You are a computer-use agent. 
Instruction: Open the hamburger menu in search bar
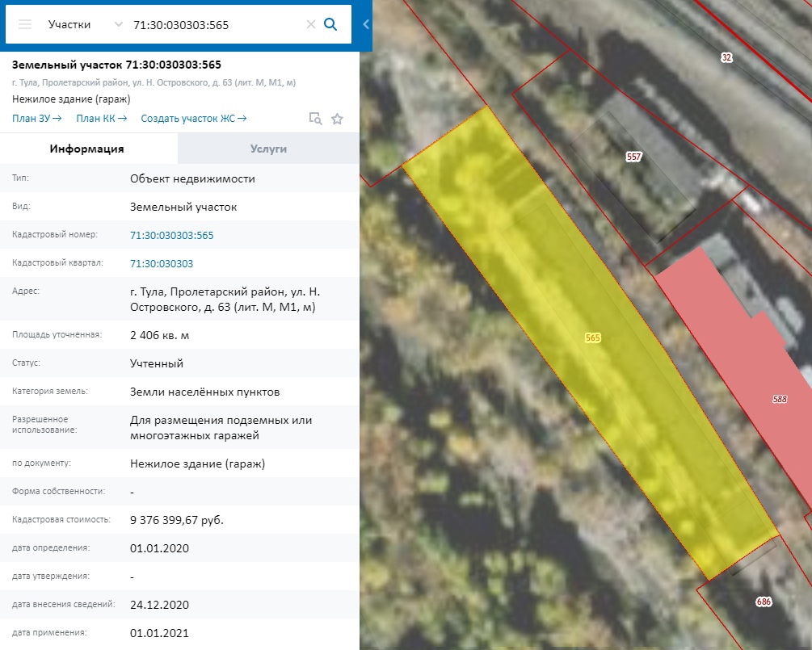25,24
